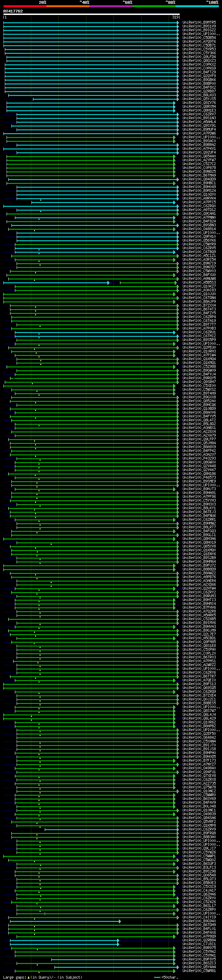Select the label UniRef100_Q2QYF9
Screen dimensions: 222x980
[199, 76]
